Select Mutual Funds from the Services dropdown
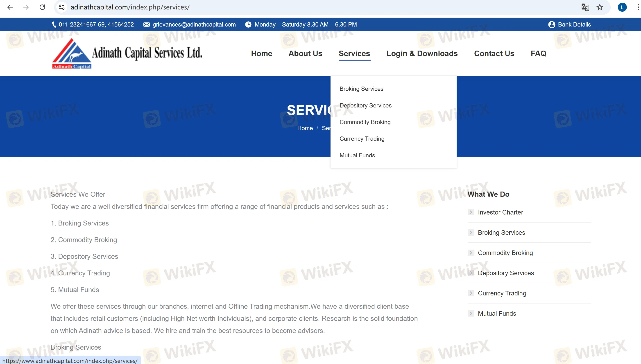 pos(357,155)
